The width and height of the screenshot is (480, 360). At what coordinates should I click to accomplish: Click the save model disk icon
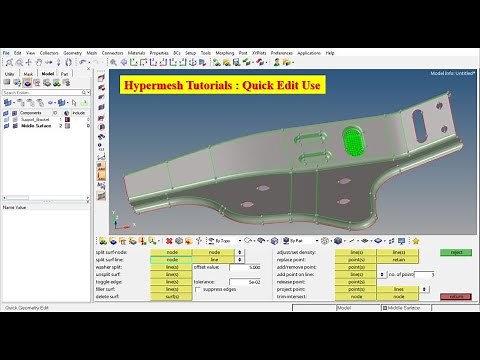pos(236,62)
